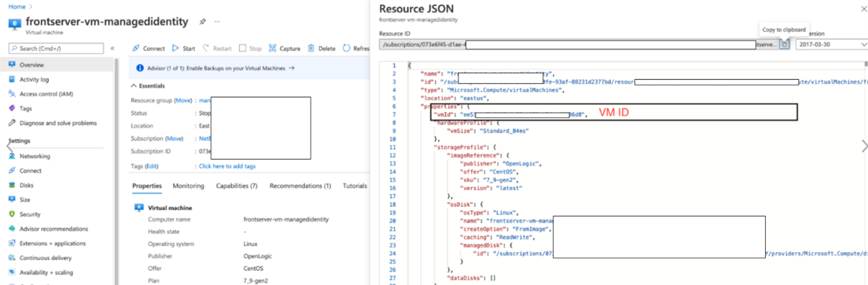
Task: Click the Home breadcrumb link
Action: (16, 6)
